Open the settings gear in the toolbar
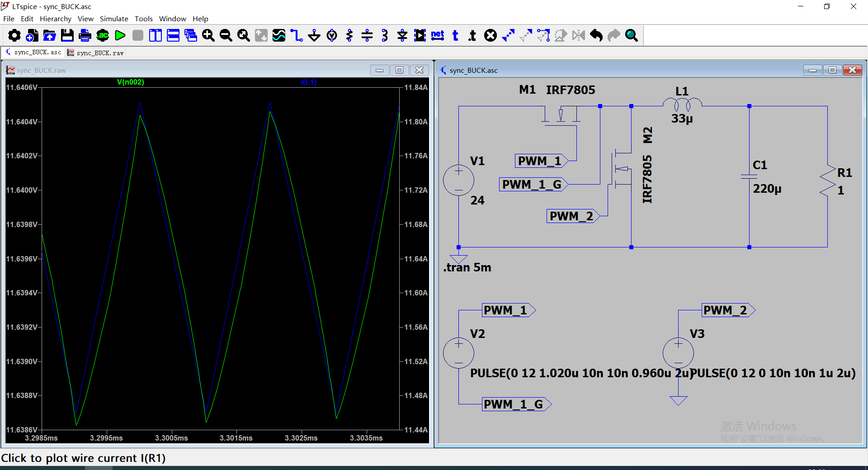Image resolution: width=868 pixels, height=470 pixels. tap(14, 35)
